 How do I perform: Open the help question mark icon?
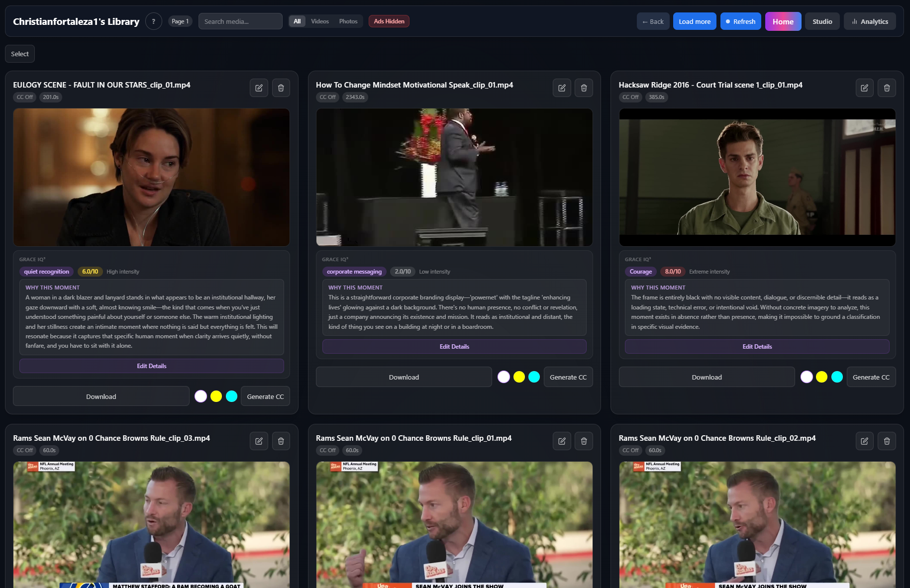pos(154,21)
